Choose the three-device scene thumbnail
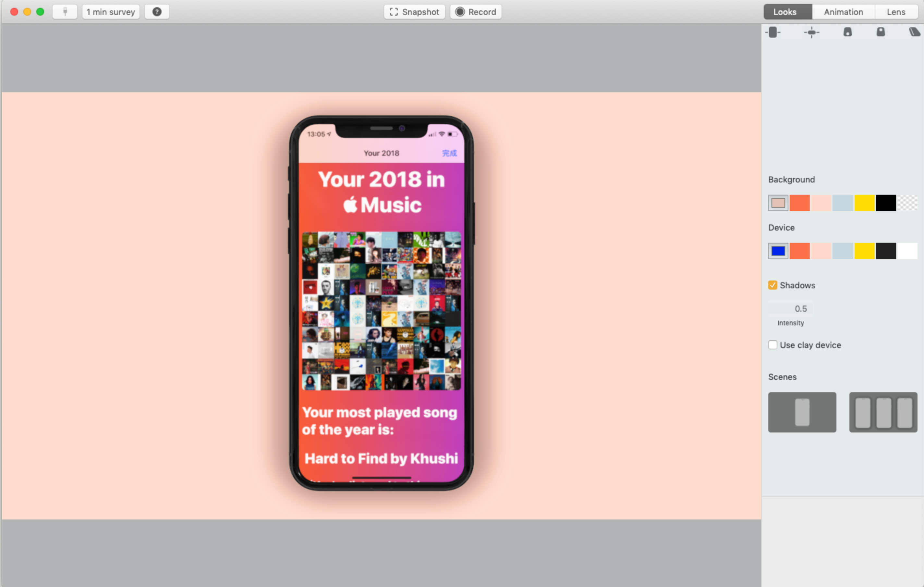The width and height of the screenshot is (924, 587). tap(883, 412)
